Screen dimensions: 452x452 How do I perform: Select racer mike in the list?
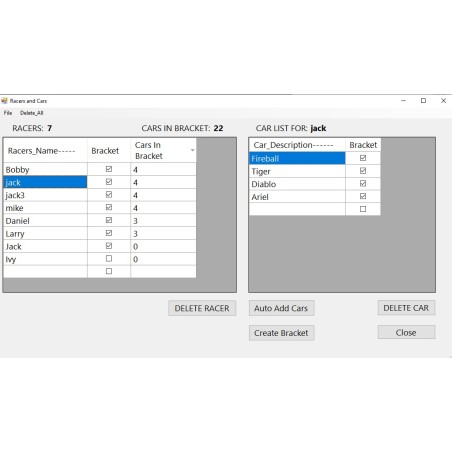(45, 208)
